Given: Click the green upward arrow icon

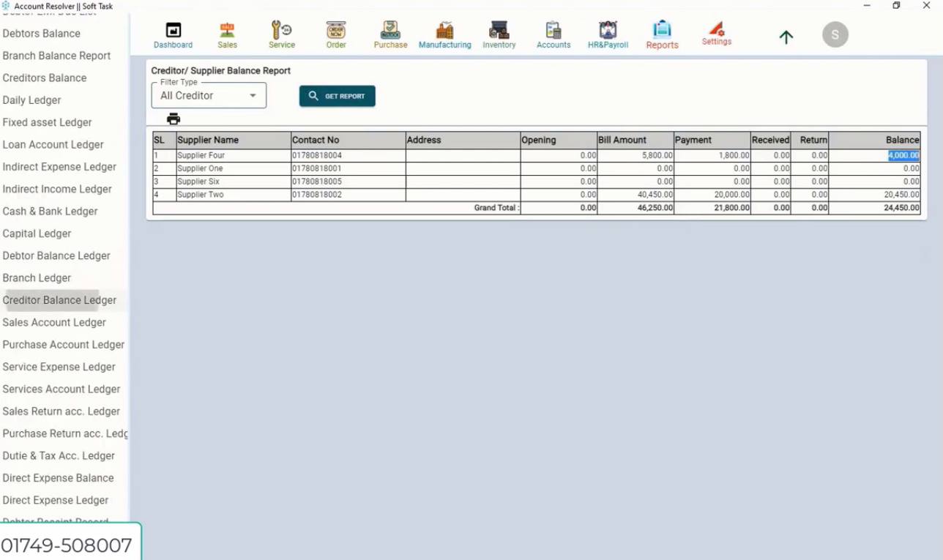Looking at the screenshot, I should 786,37.
